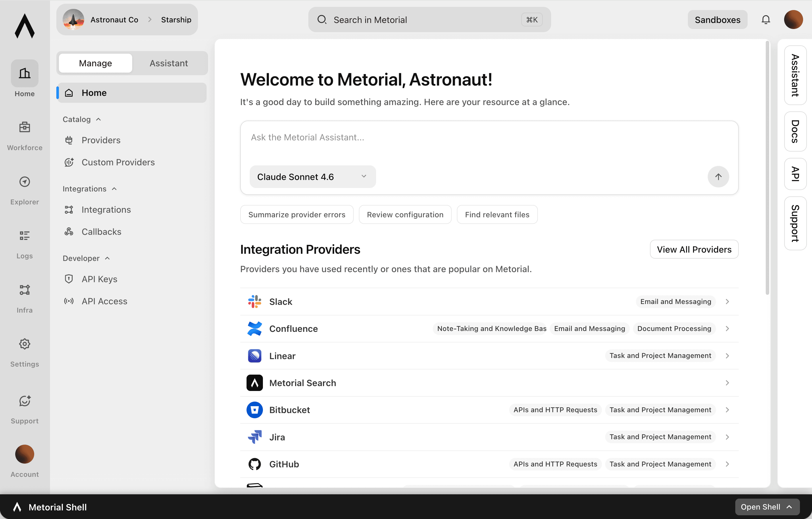Open Account avatar in left rail
This screenshot has height=519, width=812.
pos(25,454)
